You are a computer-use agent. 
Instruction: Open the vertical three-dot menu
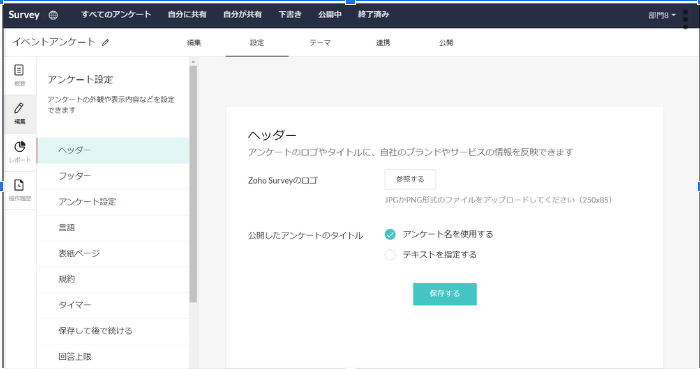686,19
